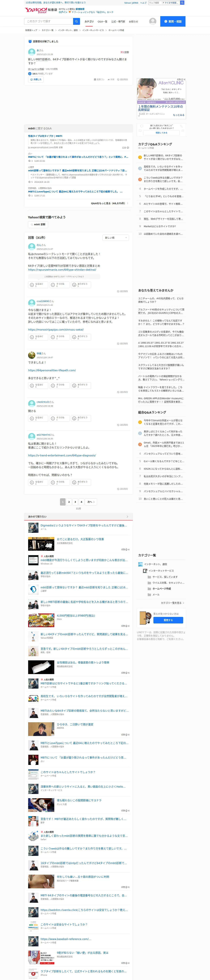Screen dimensions: 210x980
Task: Click the ヘルプ link in header
Action: pyautogui.click(x=143, y=3)
